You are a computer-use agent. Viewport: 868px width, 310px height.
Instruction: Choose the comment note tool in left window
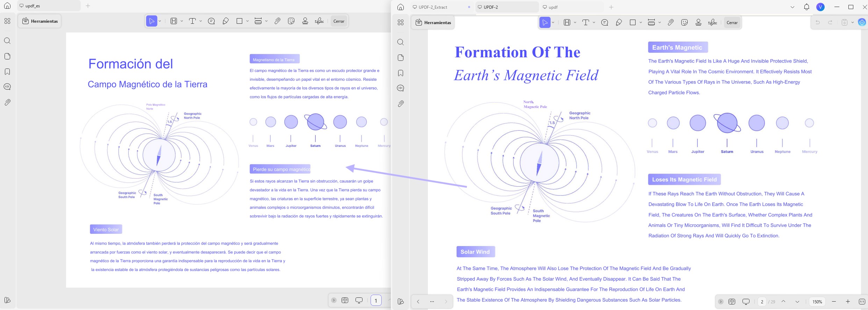pyautogui.click(x=211, y=21)
